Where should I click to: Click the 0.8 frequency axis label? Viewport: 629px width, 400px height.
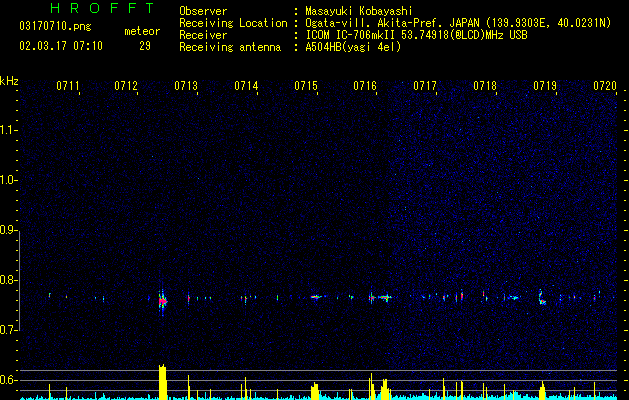point(9,280)
